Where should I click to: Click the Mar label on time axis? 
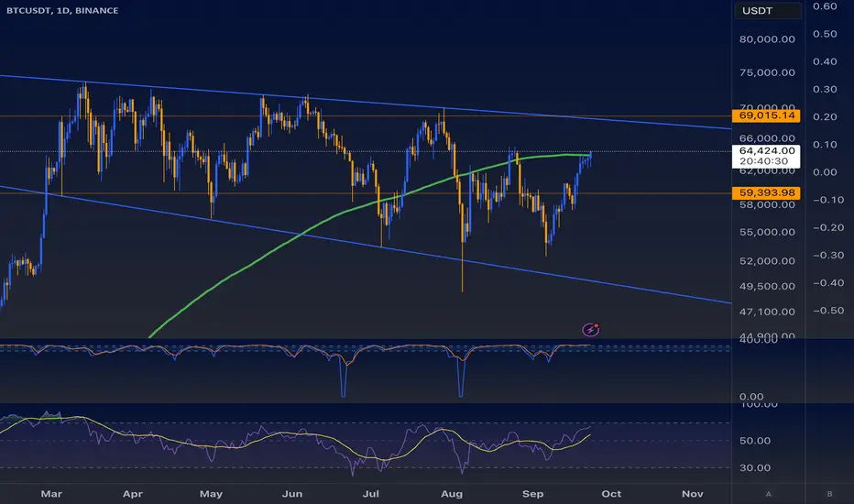tap(51, 494)
